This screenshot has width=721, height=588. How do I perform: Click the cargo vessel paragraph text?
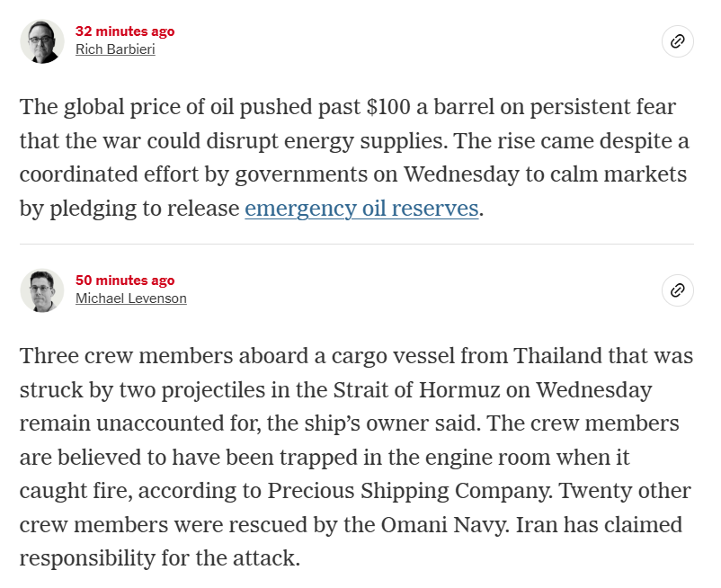click(356, 457)
